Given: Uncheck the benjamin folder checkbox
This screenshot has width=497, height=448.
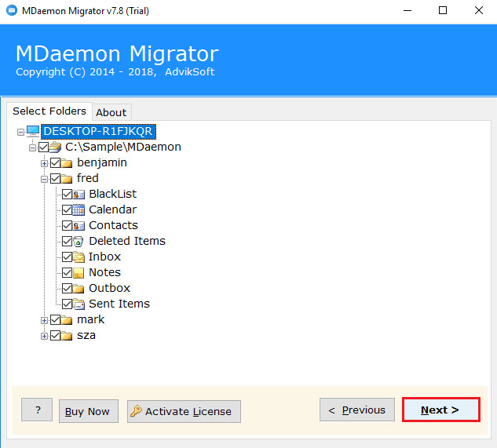Looking at the screenshot, I should [x=56, y=163].
